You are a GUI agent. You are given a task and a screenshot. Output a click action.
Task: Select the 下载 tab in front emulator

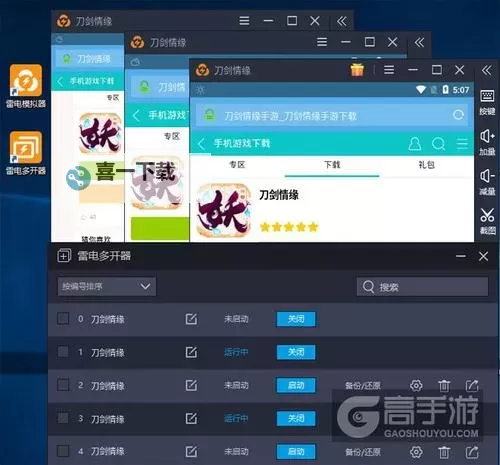tap(332, 165)
